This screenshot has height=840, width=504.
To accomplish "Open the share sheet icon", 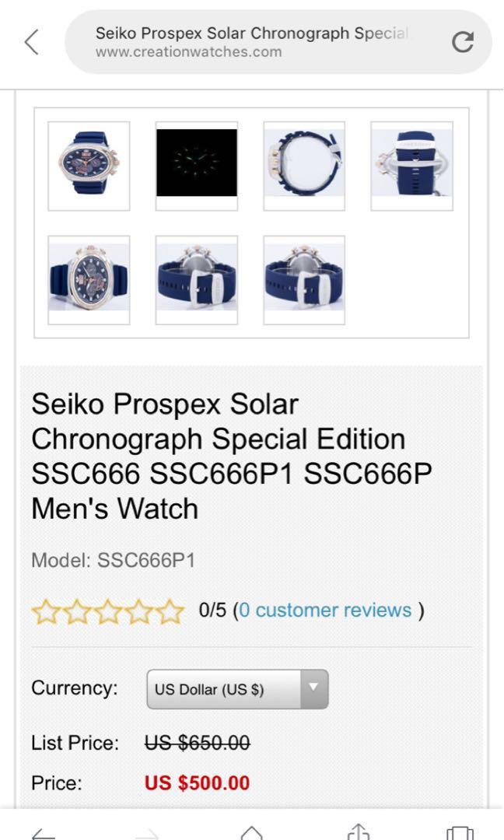I will click(x=358, y=832).
